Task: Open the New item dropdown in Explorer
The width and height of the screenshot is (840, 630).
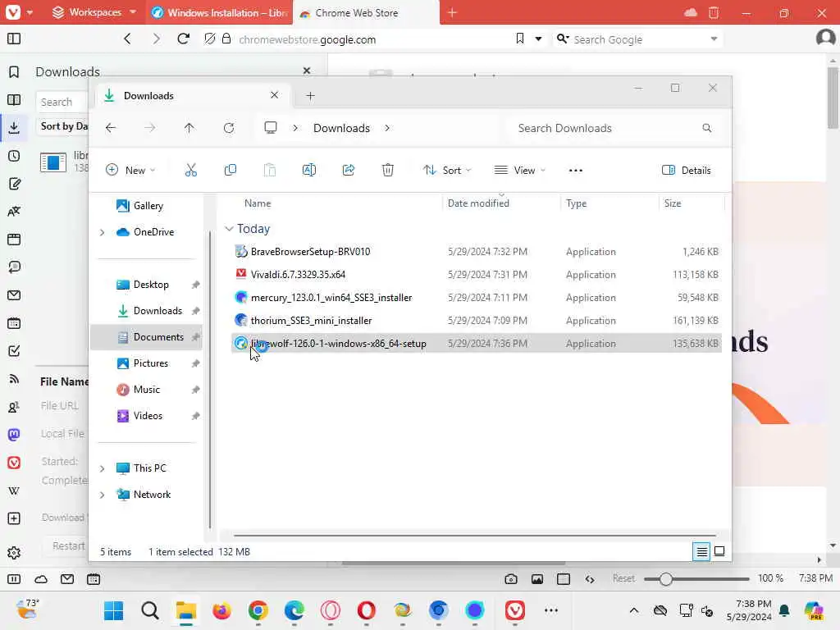Action: pyautogui.click(x=130, y=171)
